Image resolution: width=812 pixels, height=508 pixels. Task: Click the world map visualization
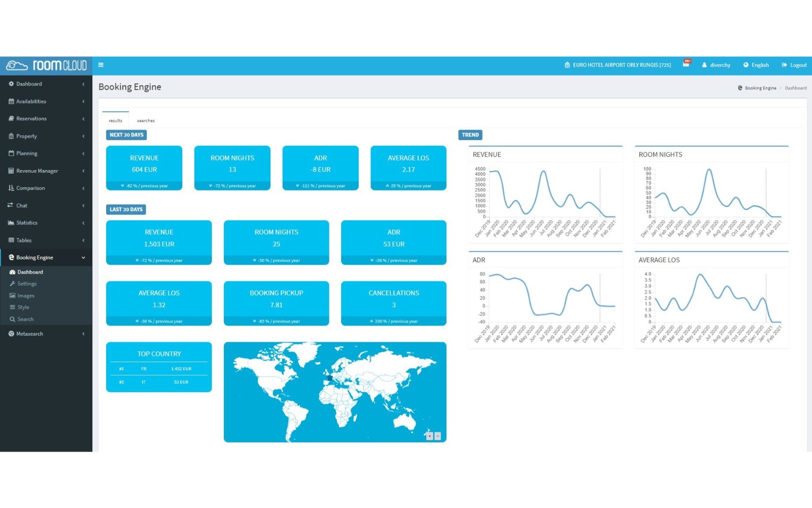point(335,392)
